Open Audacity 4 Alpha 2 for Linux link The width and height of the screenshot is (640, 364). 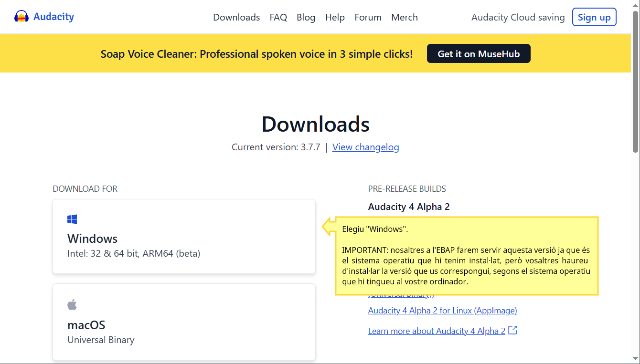[442, 311]
